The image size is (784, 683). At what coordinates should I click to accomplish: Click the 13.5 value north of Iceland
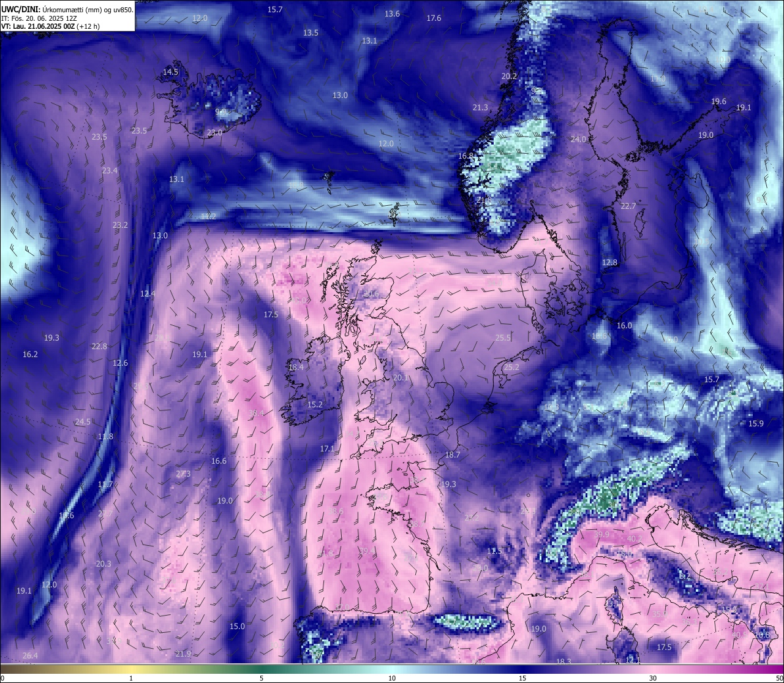pos(311,32)
